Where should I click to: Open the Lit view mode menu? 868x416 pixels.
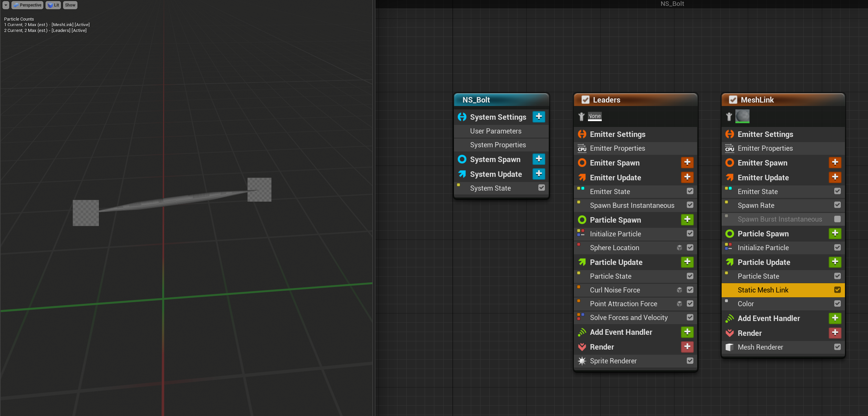[53, 5]
